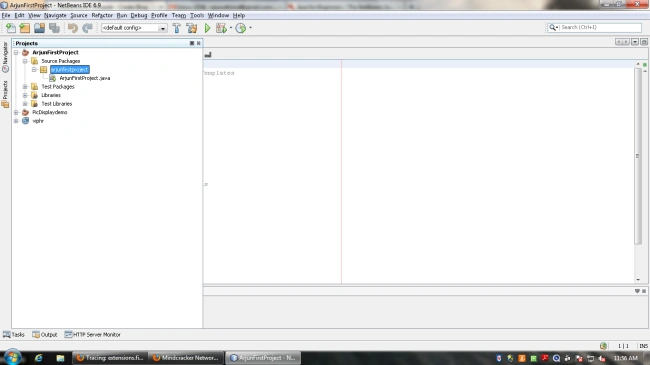
Task: Click the Redo toolbar icon
Action: click(x=87, y=28)
